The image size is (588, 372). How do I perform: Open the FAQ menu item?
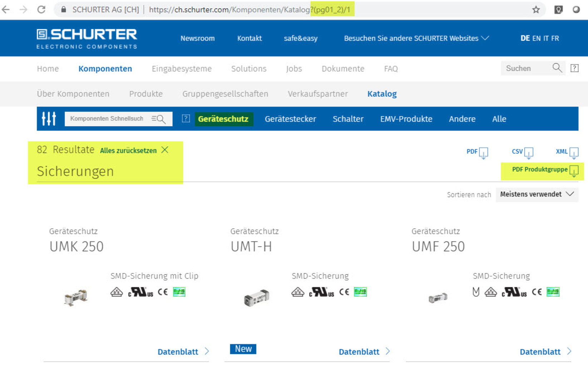tap(391, 69)
